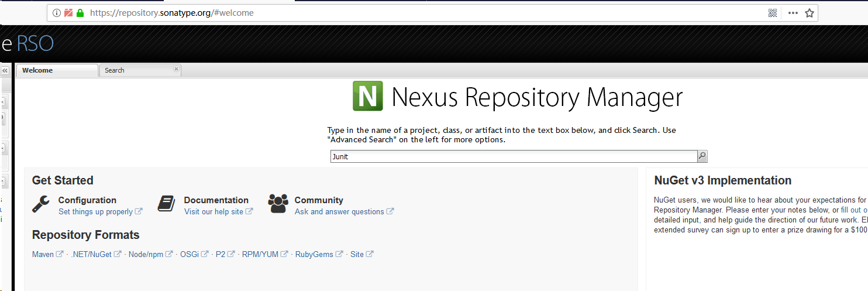Click the green Nexus N logo

coord(368,96)
